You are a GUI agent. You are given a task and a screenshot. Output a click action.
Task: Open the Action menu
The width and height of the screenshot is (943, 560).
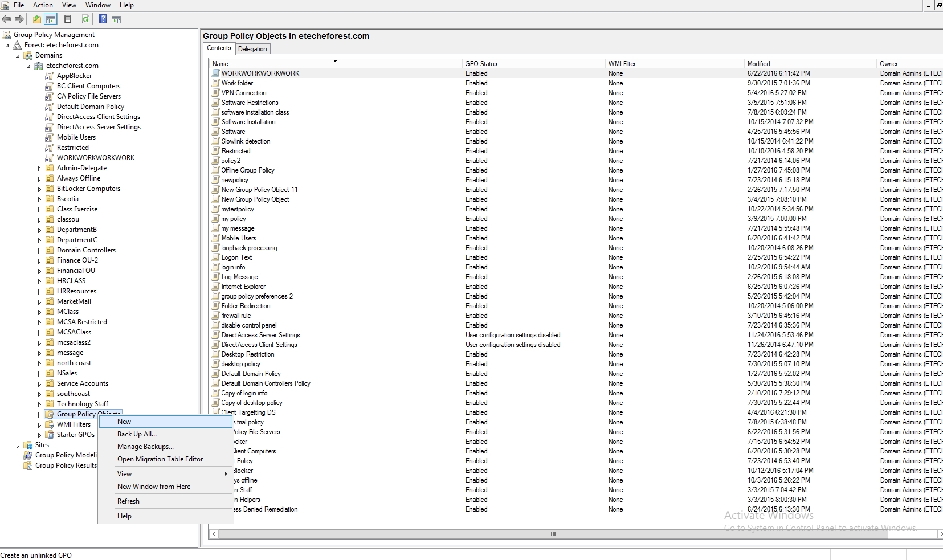tap(43, 5)
